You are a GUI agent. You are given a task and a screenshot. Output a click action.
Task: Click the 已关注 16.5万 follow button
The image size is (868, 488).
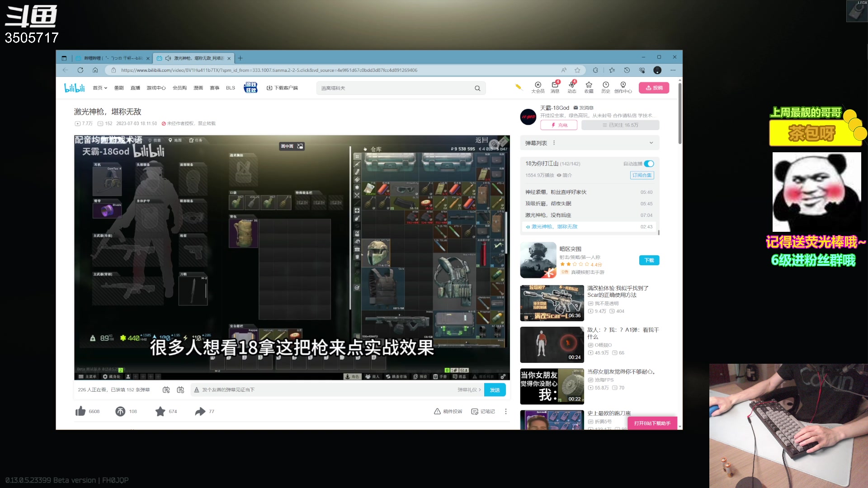pos(620,125)
